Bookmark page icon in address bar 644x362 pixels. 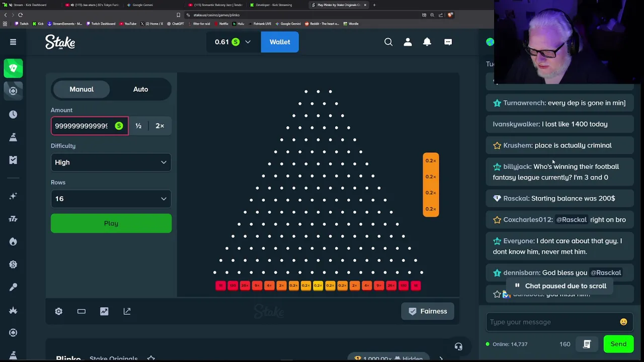[178, 15]
